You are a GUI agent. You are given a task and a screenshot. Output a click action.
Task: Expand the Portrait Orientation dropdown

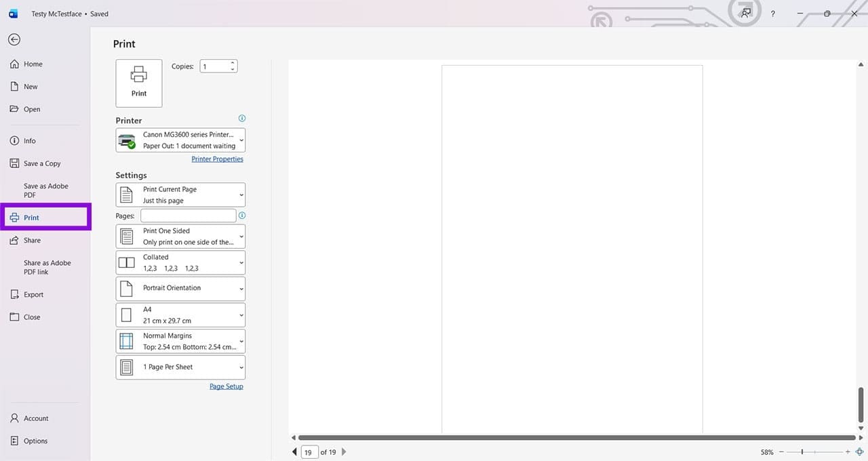[180, 288]
